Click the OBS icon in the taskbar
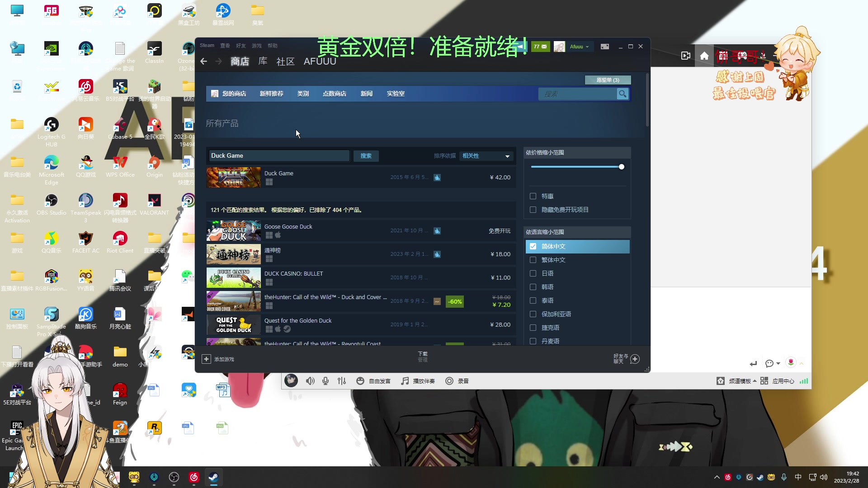Image resolution: width=868 pixels, height=488 pixels. pos(174,477)
